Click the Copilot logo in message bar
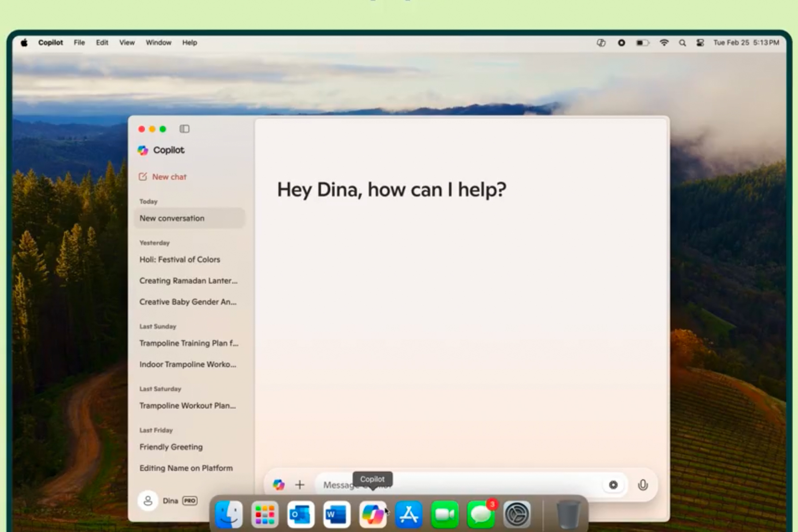798x532 pixels. [278, 485]
